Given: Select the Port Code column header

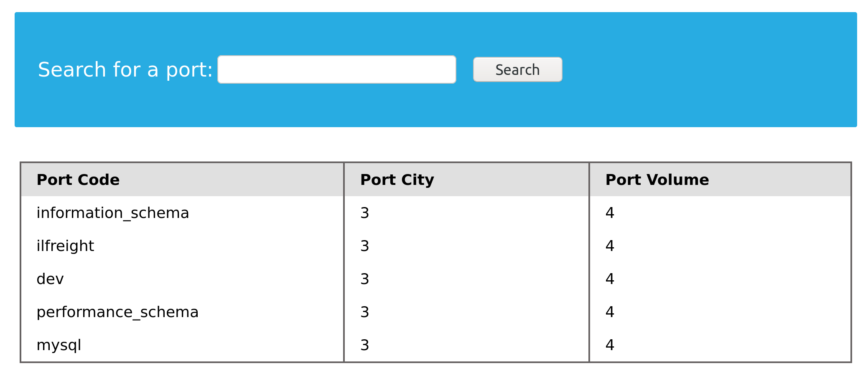Looking at the screenshot, I should point(78,180).
